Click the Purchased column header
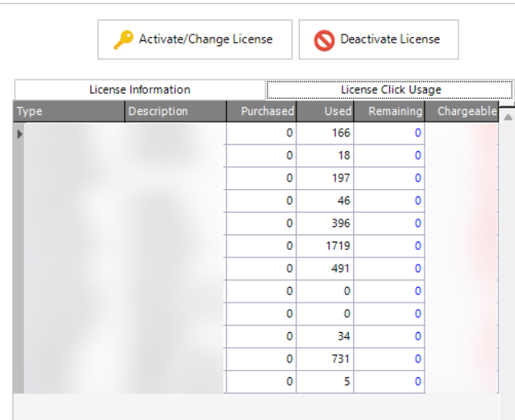This screenshot has height=420, width=515. click(x=261, y=111)
